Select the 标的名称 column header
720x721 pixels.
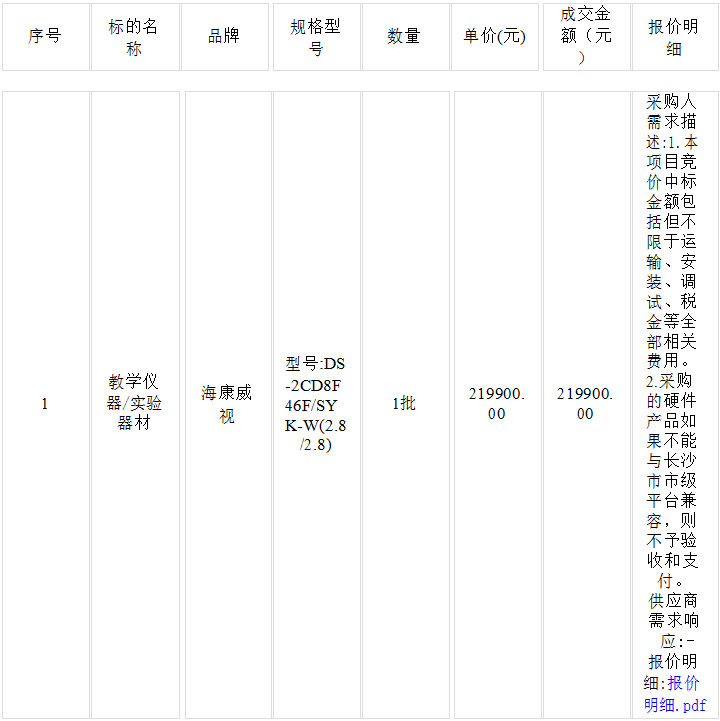tap(134, 37)
